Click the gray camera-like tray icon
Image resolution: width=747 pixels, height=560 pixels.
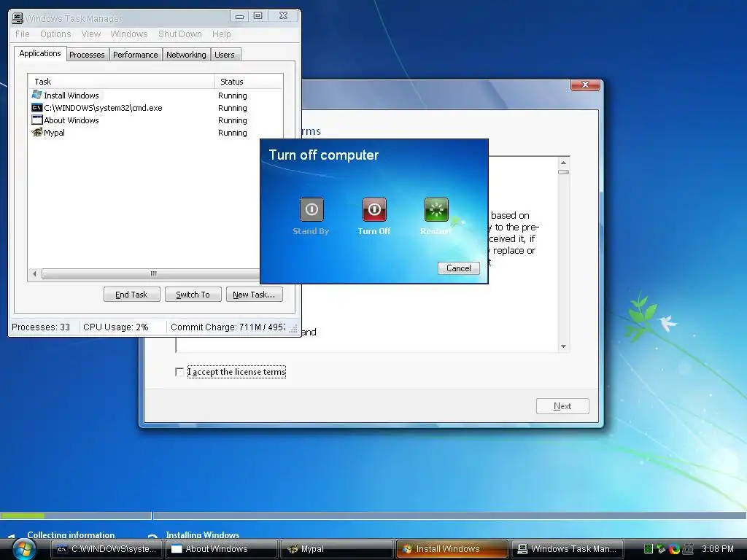click(x=688, y=548)
